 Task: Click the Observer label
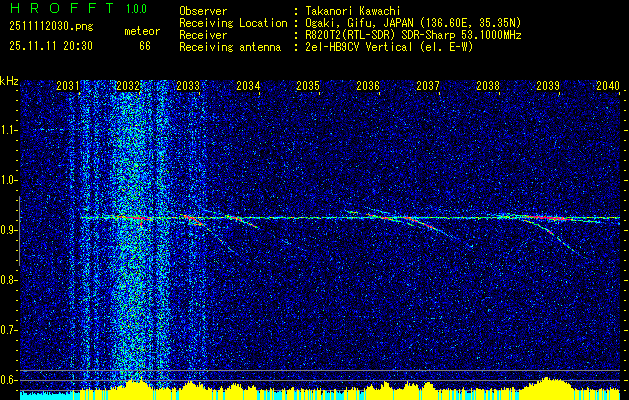203,11
